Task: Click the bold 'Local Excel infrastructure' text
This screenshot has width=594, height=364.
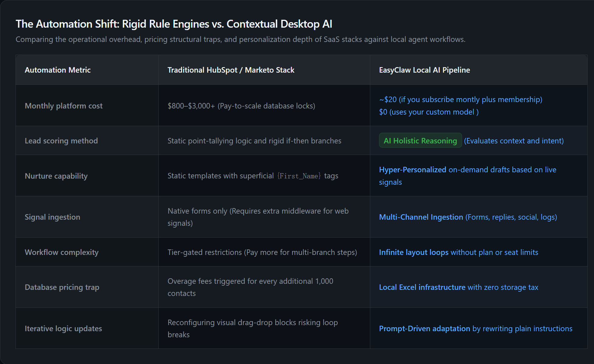Action: coord(422,287)
